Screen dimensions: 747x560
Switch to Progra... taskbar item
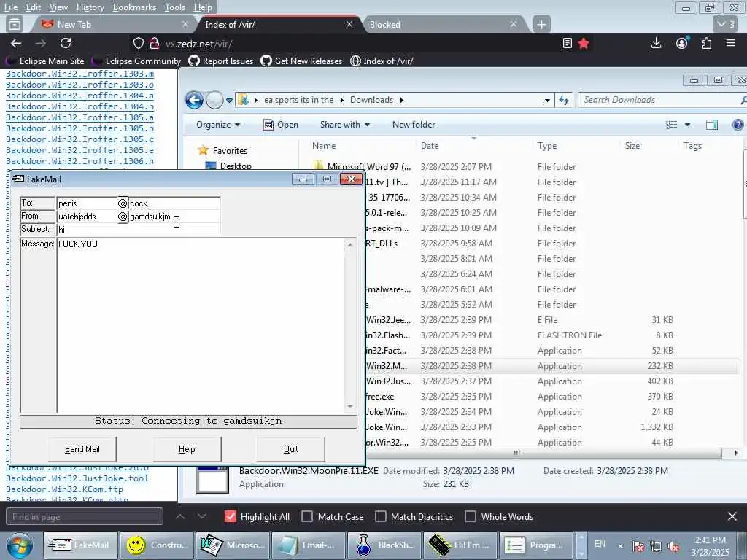536,545
